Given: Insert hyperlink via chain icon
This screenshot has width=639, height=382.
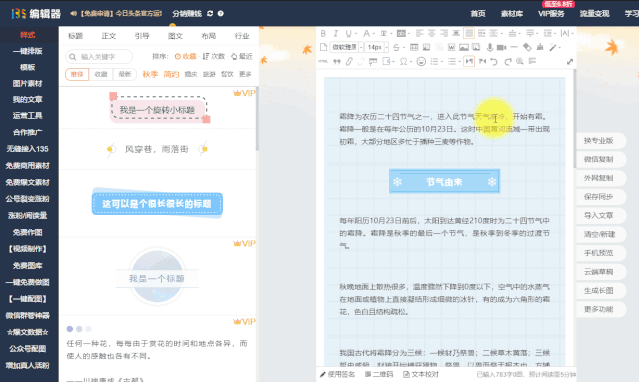Looking at the screenshot, I should pyautogui.click(x=349, y=61).
